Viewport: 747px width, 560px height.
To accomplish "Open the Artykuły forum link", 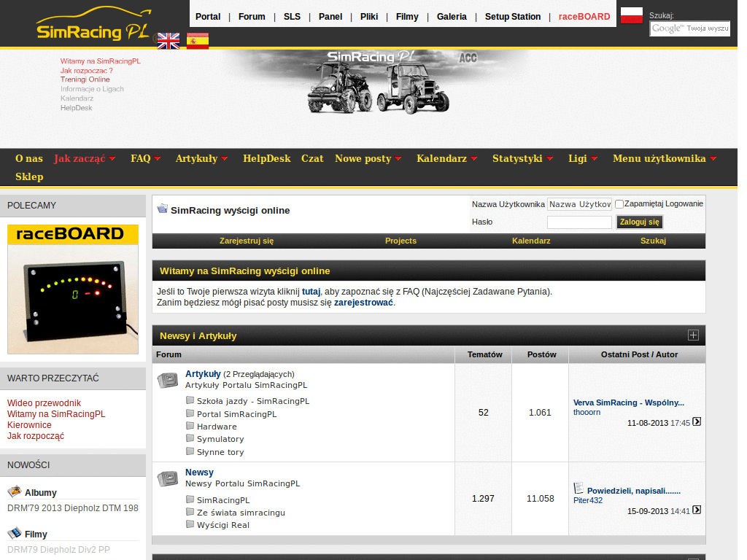I will (203, 374).
